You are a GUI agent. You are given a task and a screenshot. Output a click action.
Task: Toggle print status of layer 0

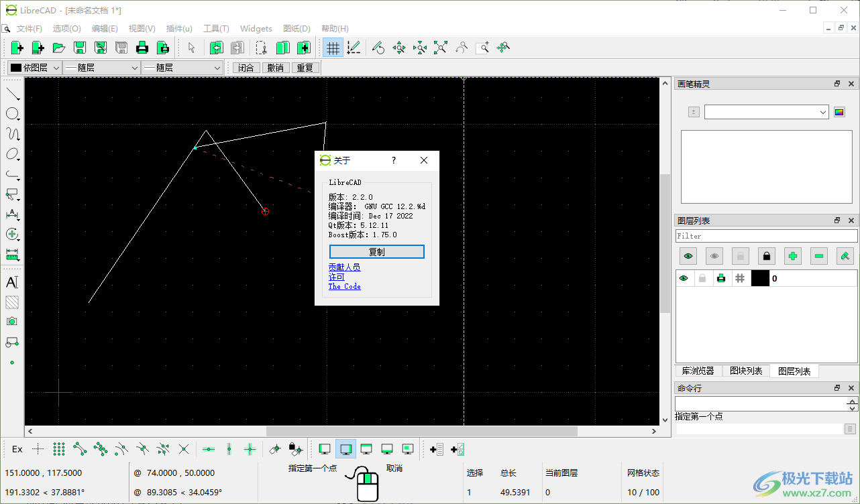click(721, 278)
